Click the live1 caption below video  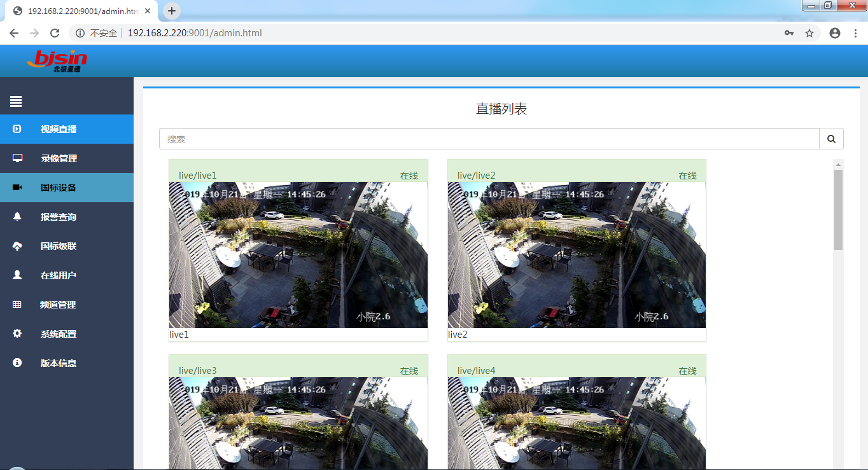179,334
